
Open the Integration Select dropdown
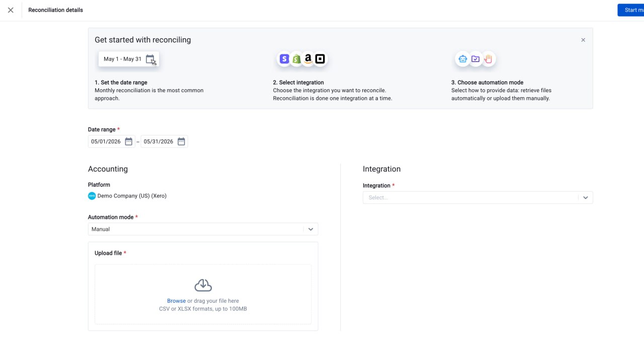pyautogui.click(x=477, y=197)
